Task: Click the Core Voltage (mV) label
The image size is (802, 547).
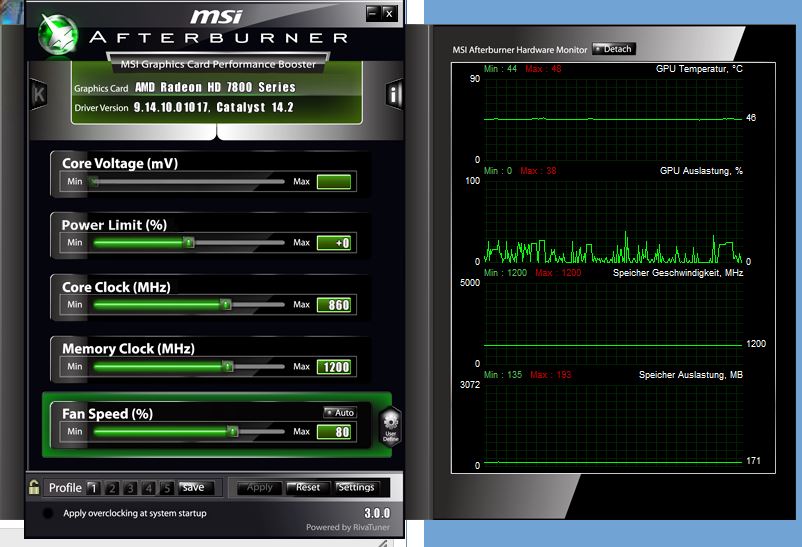Action: point(120,163)
